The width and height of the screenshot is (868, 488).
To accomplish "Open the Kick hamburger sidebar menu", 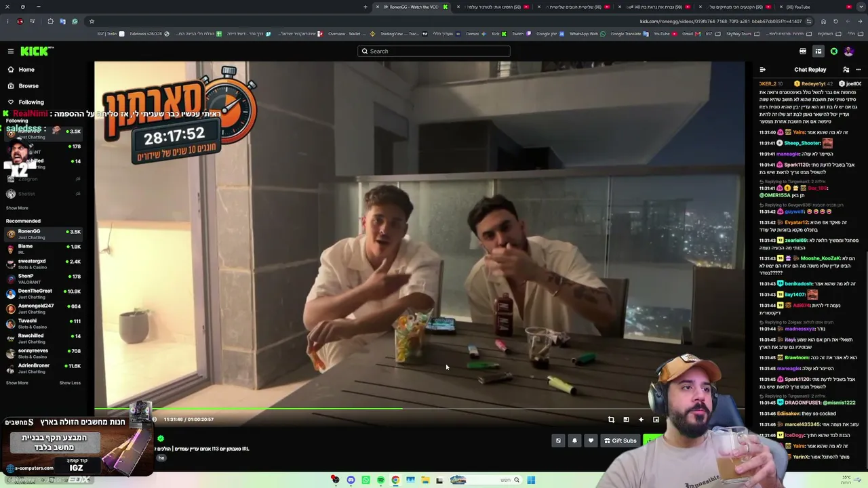I will 11,51.
